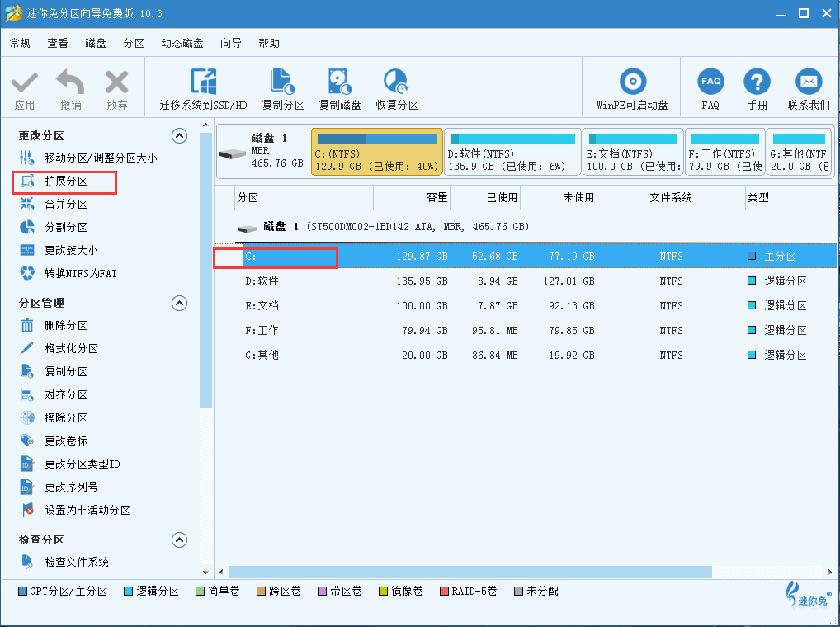Click 磁盘 1 ST500DM002 disk header row
The image size is (840, 627).
click(526, 227)
